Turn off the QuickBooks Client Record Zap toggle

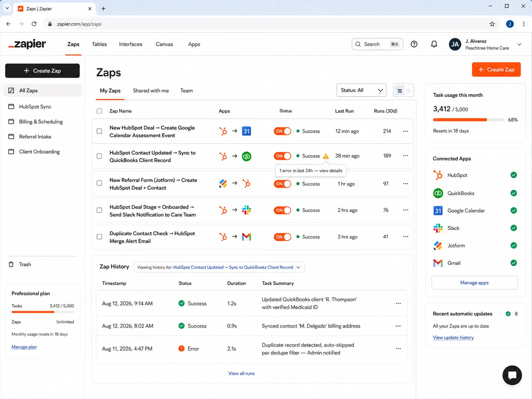[x=282, y=156]
